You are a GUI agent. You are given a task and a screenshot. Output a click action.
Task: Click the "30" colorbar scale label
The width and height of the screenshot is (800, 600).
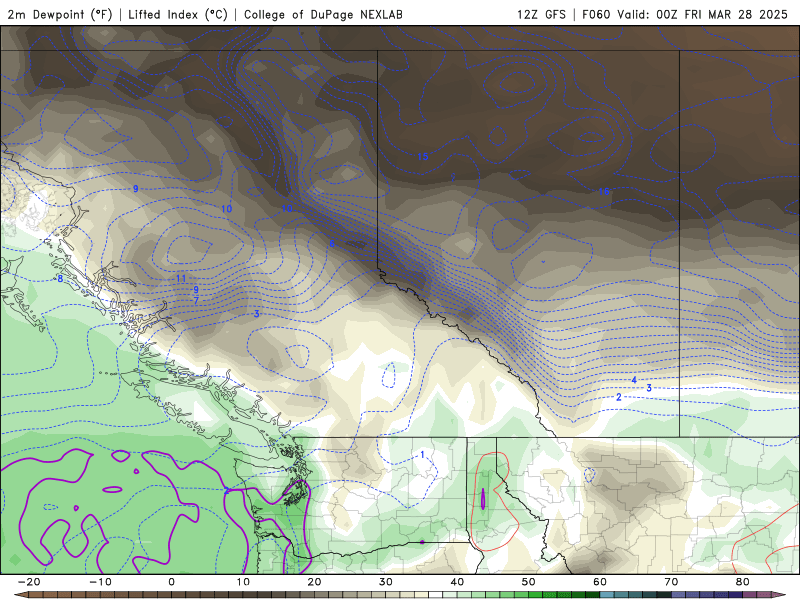[386, 582]
